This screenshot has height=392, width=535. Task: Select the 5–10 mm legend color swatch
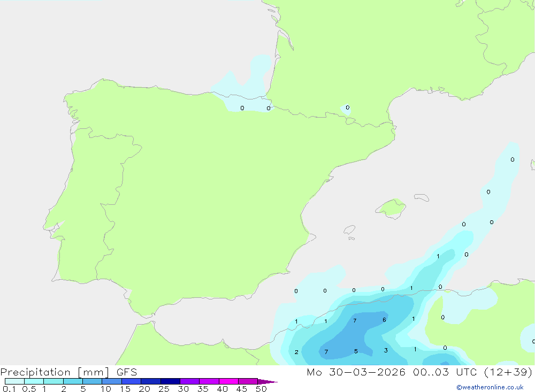click(x=92, y=381)
